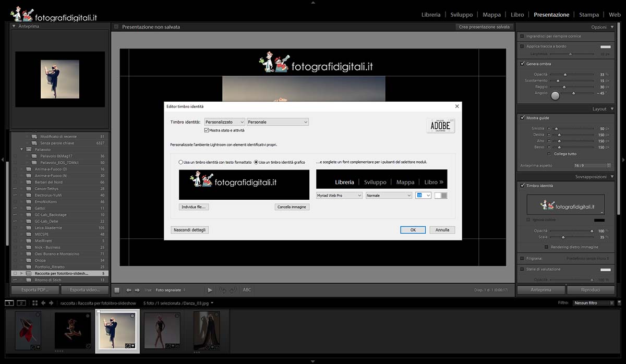The width and height of the screenshot is (626, 364).
Task: Click the play slideshow icon in toolbar
Action: click(210, 290)
